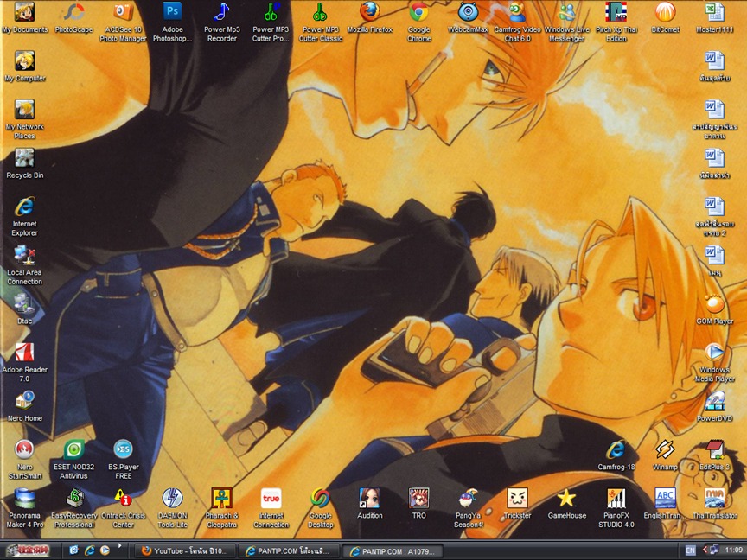Screen dimensions: 747x560
Task: Select the EnglishTran translator icon
Action: [665, 504]
